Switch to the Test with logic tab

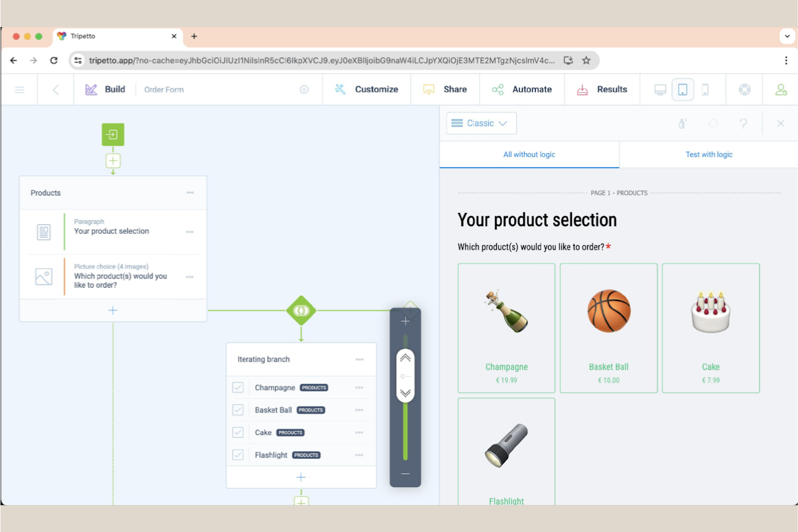[x=708, y=154]
